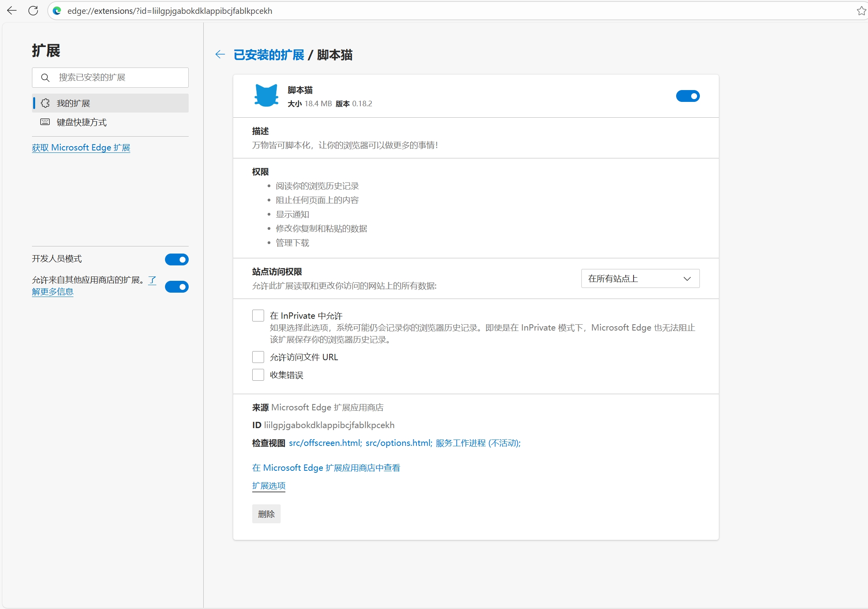Open 在 Microsoft Edge 扩展应用商店中查看 link
868x609 pixels.
[326, 468]
